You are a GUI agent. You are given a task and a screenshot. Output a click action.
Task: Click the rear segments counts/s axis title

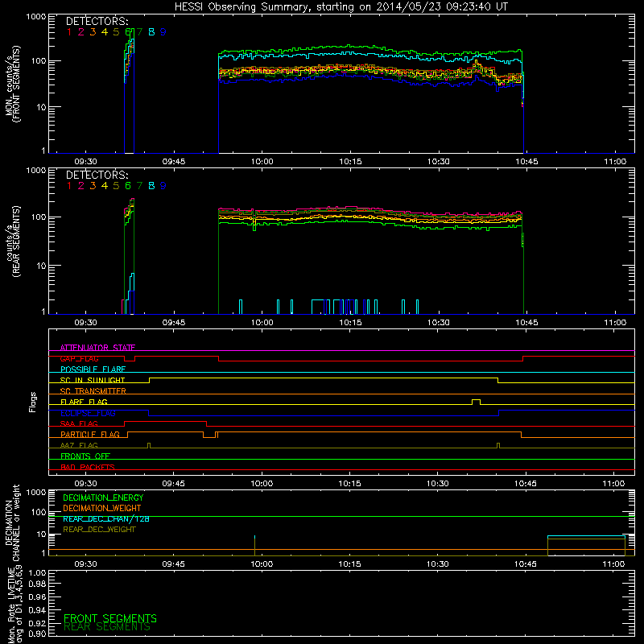pos(13,242)
